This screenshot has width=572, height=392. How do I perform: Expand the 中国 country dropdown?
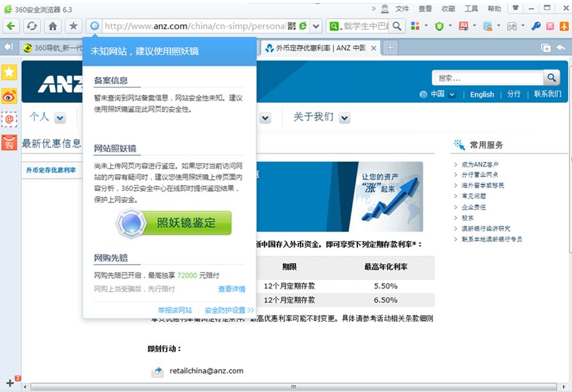tap(452, 94)
